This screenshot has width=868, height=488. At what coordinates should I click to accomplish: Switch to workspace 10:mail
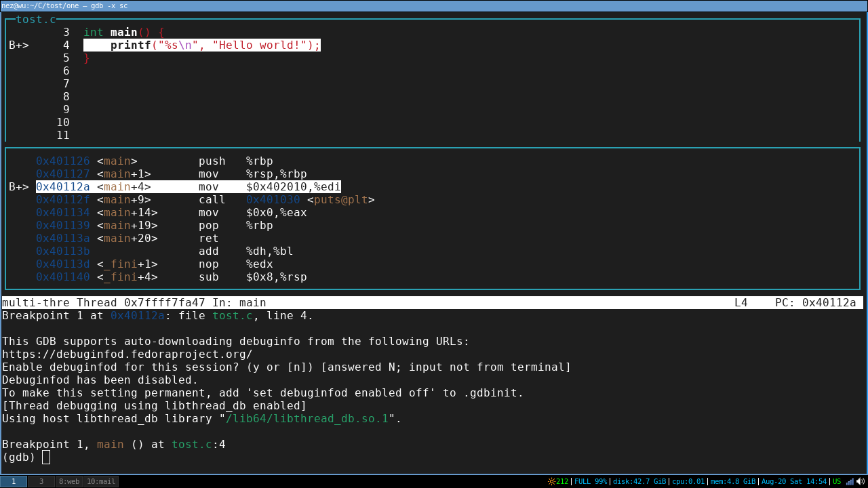[101, 481]
